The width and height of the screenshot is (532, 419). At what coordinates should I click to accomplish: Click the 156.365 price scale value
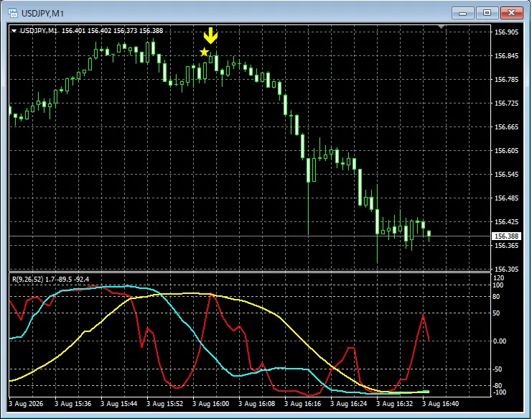click(x=507, y=246)
